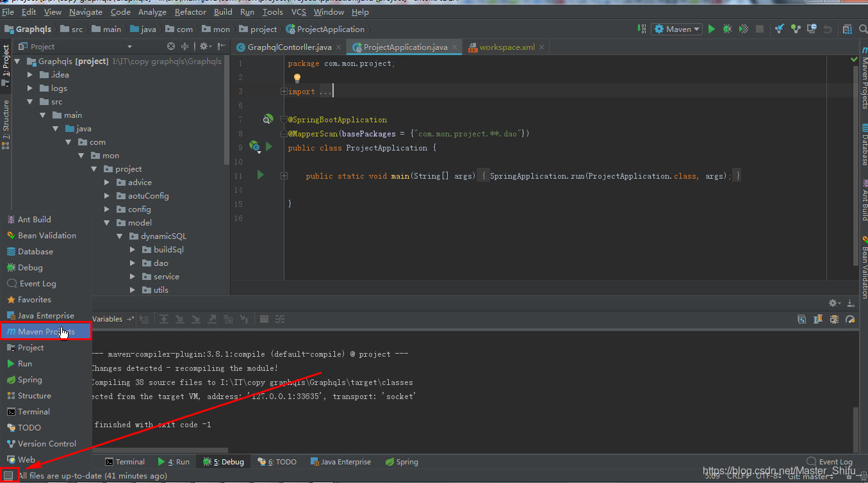
Task: Select Version Control in popup list
Action: click(46, 443)
